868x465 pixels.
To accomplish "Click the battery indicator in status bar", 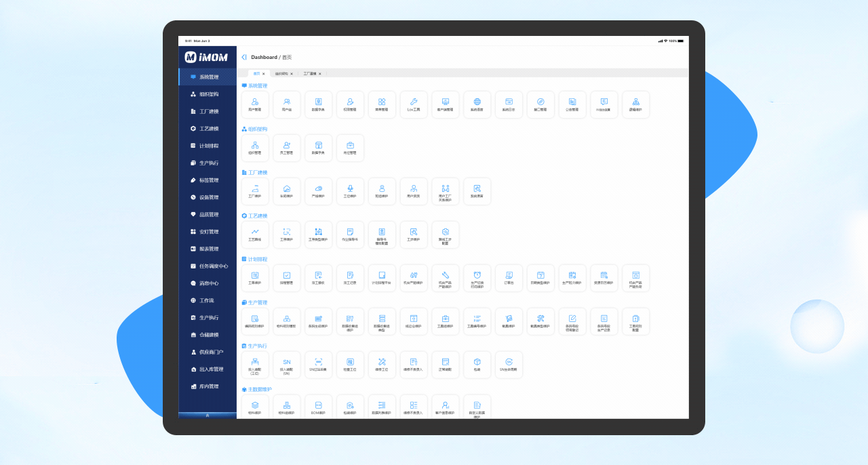I will pos(680,41).
